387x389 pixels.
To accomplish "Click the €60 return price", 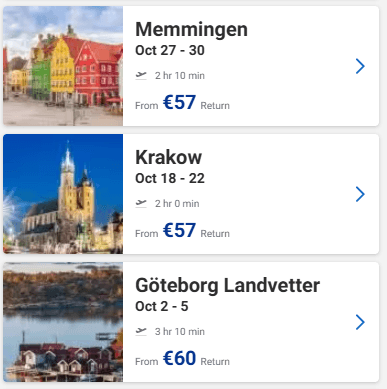I will pyautogui.click(x=179, y=358).
